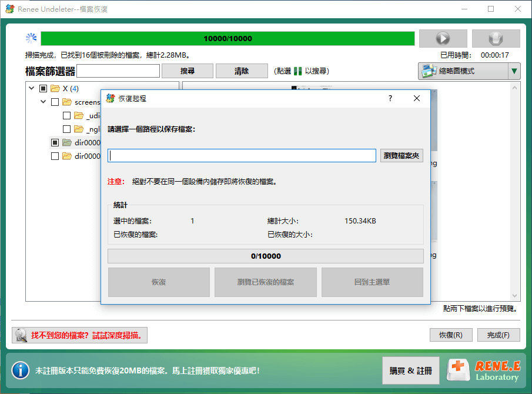The width and height of the screenshot is (532, 394).
Task: Close the recovery dialog
Action: pyautogui.click(x=417, y=98)
